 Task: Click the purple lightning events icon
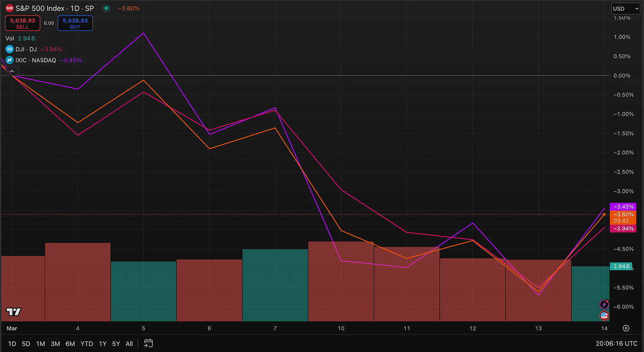click(x=604, y=305)
